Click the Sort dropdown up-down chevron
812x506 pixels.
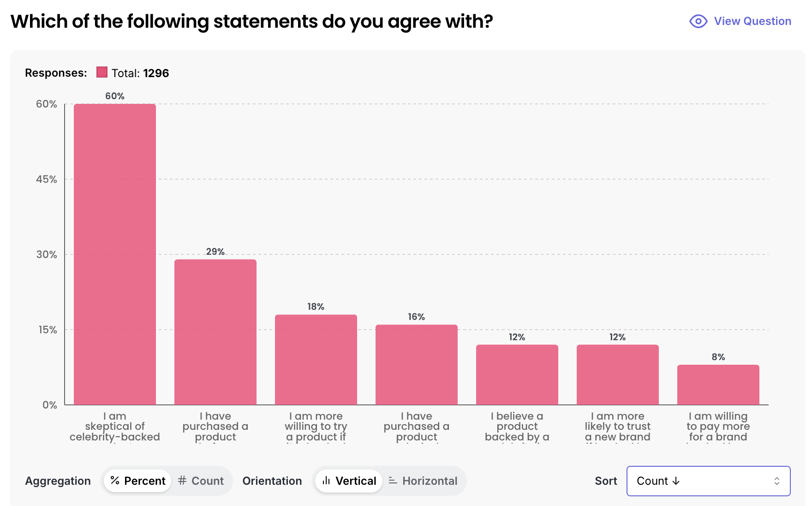[777, 481]
